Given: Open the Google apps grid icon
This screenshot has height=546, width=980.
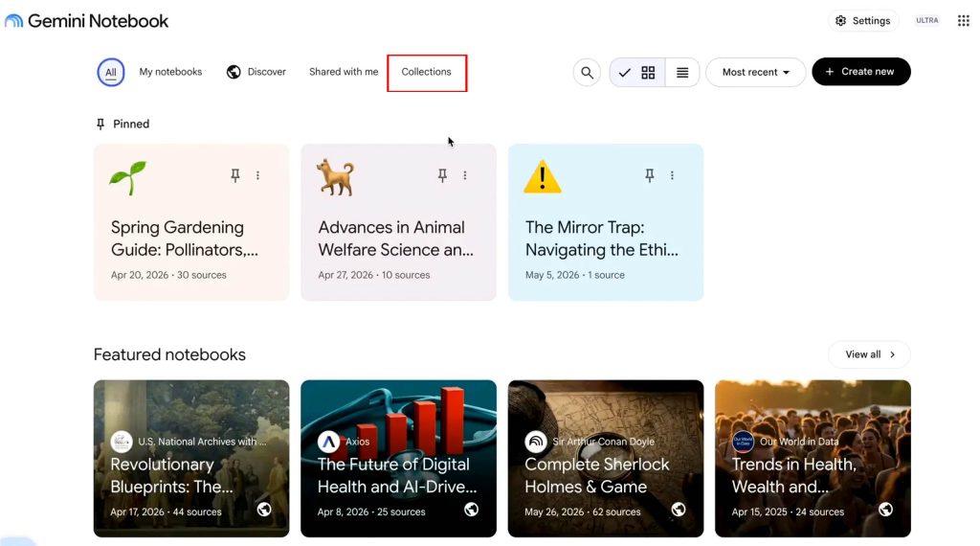Looking at the screenshot, I should pos(963,21).
